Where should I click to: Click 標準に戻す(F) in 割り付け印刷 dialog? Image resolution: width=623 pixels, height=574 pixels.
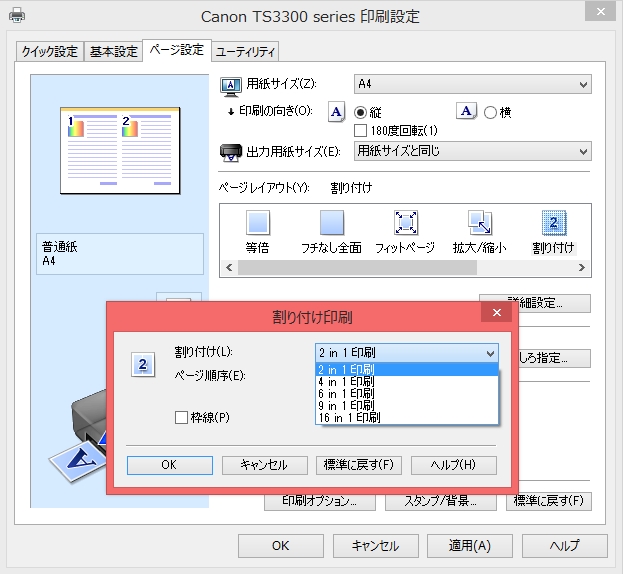pos(359,465)
